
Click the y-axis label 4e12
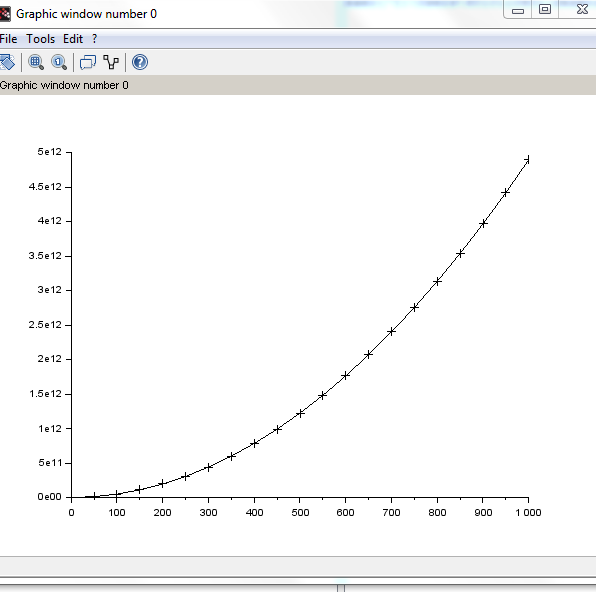49,221
